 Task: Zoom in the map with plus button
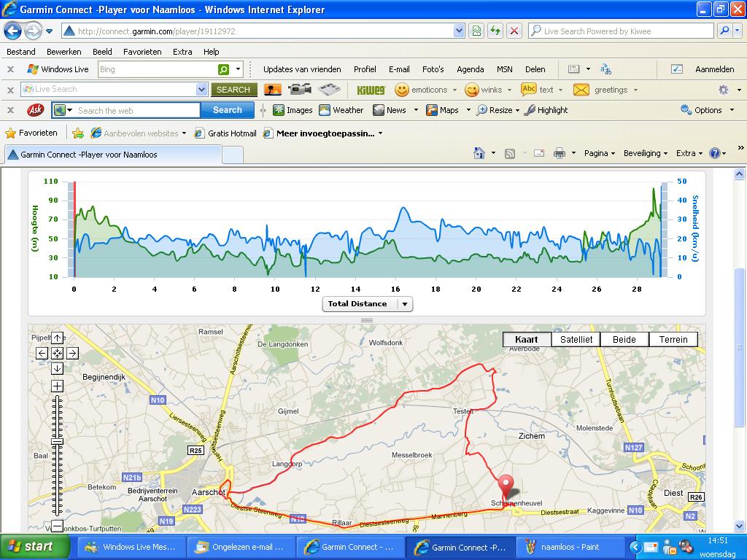57,386
